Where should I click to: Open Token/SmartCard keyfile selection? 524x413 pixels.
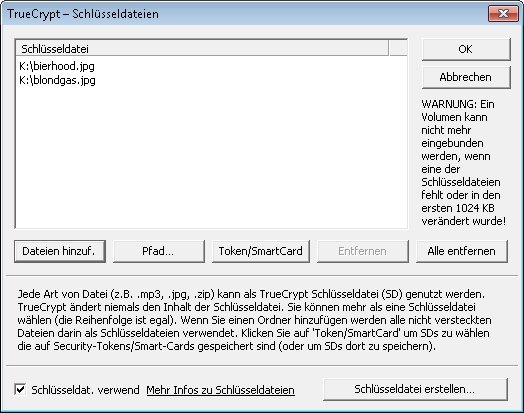pos(261,251)
